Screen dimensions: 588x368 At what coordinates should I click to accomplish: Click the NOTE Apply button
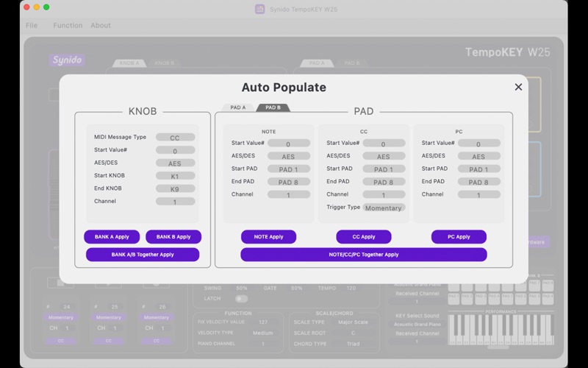point(268,237)
